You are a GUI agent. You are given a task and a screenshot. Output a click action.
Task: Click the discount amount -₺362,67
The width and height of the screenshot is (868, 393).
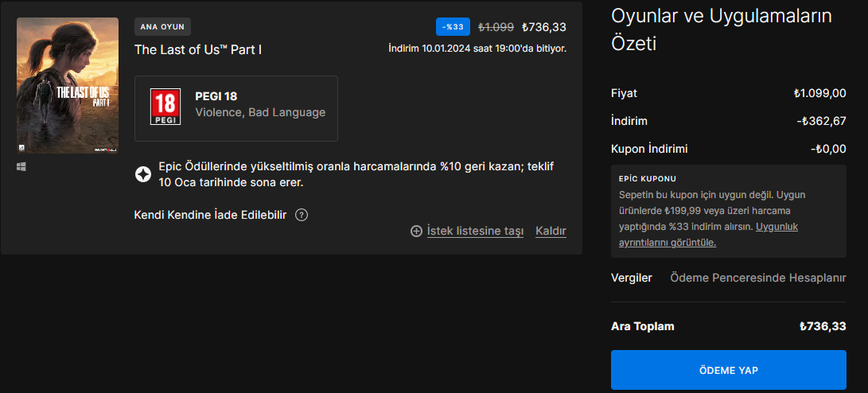(822, 121)
